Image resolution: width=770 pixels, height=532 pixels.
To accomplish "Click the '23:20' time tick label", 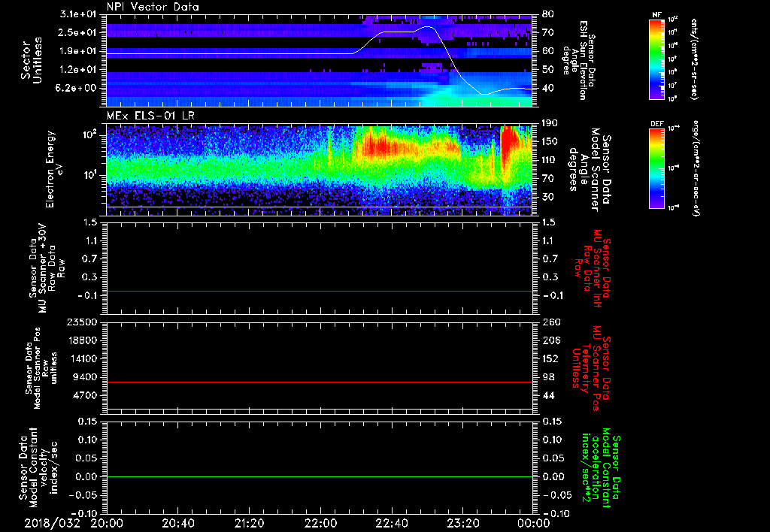I will coord(463,523).
